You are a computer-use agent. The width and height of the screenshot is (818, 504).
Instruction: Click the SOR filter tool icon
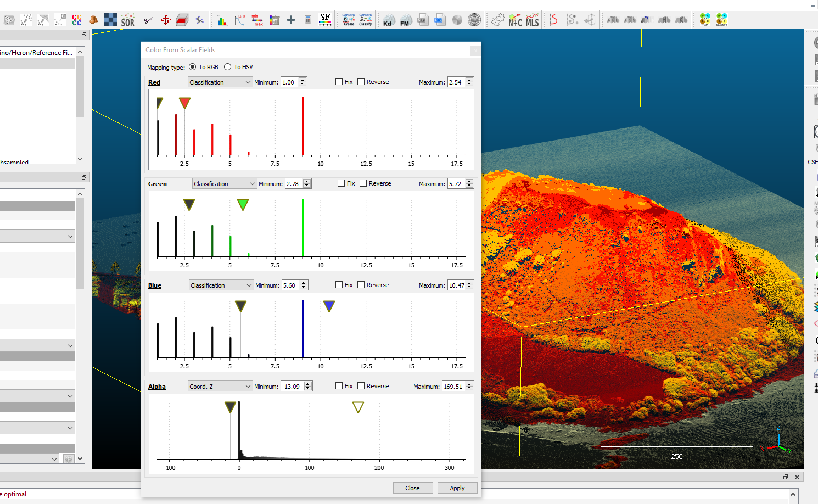[127, 21]
